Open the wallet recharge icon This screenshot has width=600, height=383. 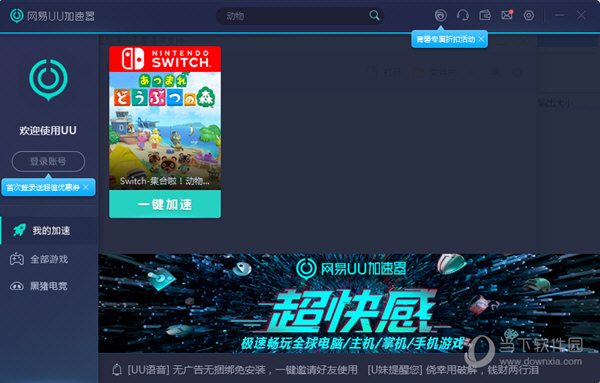tap(485, 16)
